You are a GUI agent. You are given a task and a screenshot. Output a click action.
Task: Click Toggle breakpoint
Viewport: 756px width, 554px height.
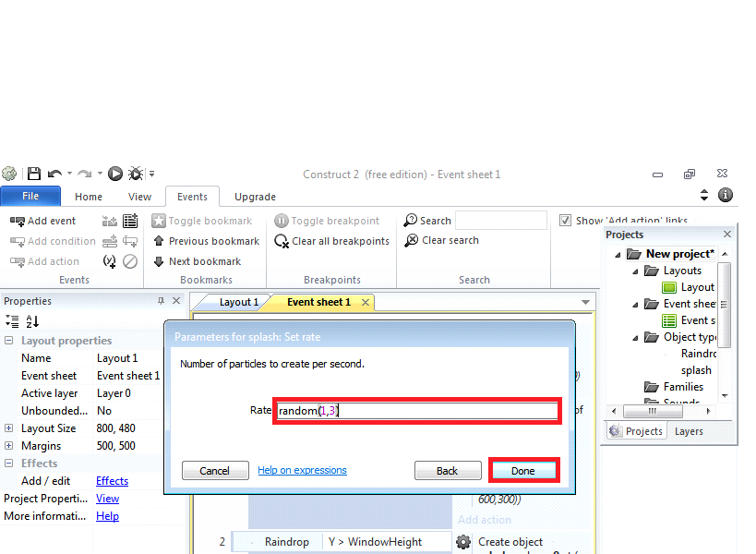327,221
